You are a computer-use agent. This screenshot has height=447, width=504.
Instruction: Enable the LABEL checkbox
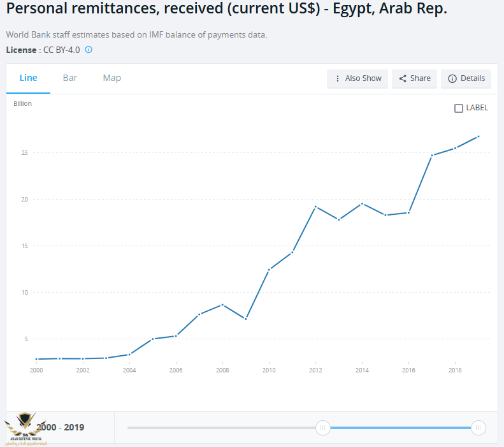point(459,108)
